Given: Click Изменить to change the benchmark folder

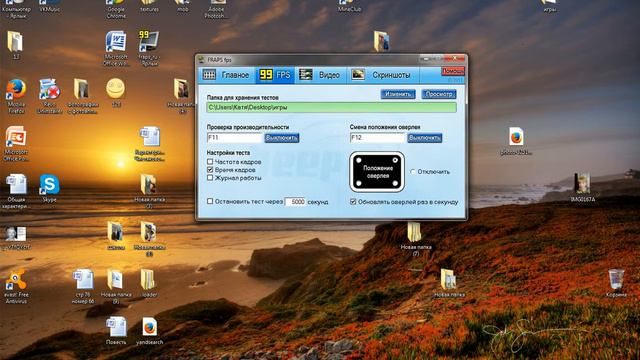Looking at the screenshot, I should click(x=398, y=94).
